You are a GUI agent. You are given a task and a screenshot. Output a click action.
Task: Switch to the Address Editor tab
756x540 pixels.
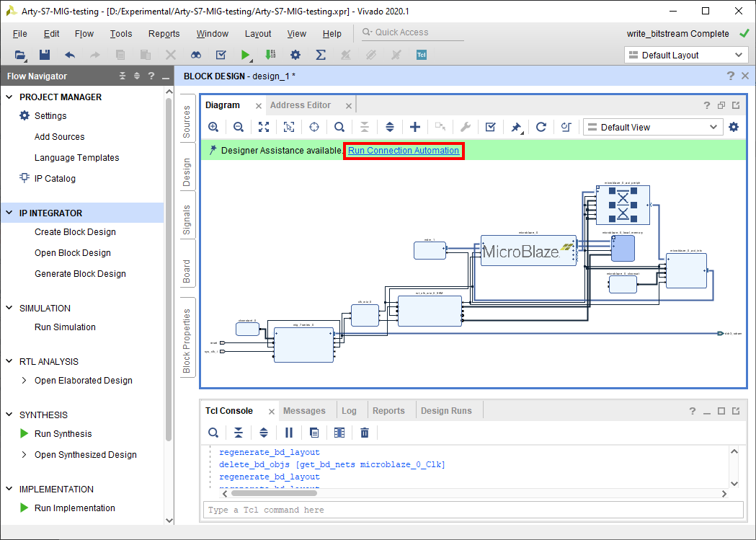tap(300, 105)
